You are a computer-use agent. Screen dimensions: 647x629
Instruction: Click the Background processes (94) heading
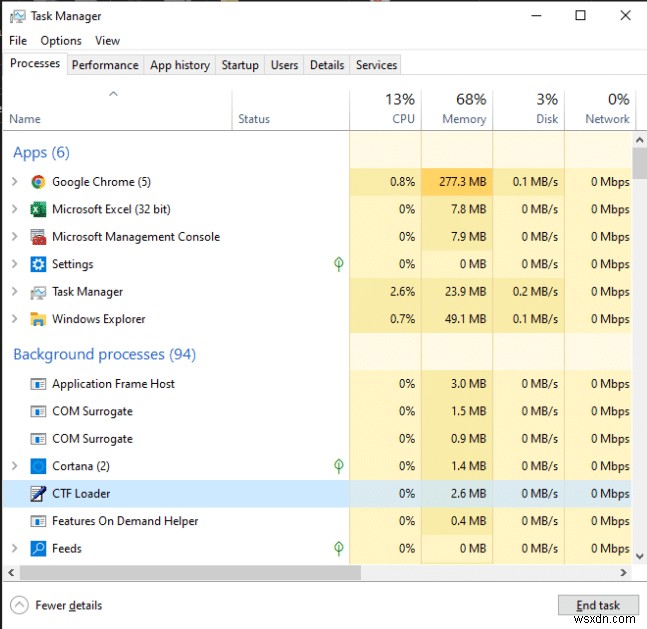coord(104,355)
